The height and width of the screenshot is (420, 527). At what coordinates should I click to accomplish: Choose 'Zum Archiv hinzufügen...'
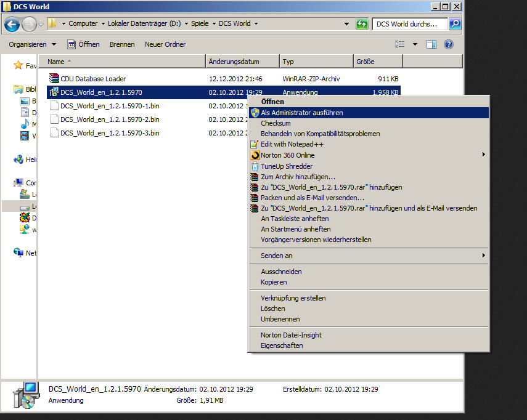point(369,177)
